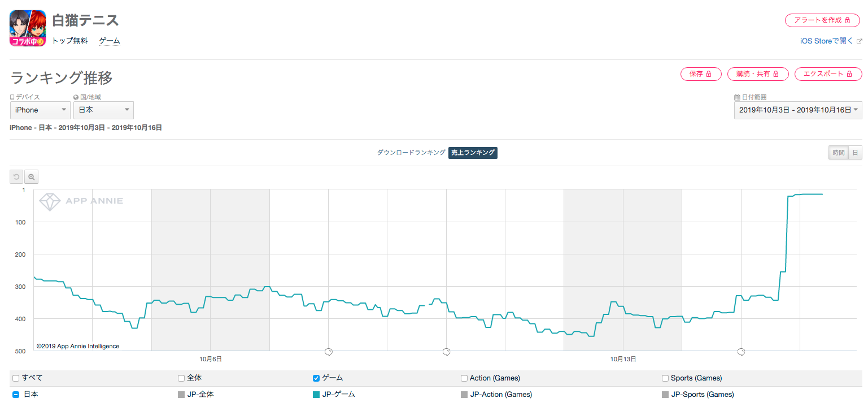Screen dimensions: 868x415
Task: Click the 10月6日 axis label
Action: tap(210, 359)
